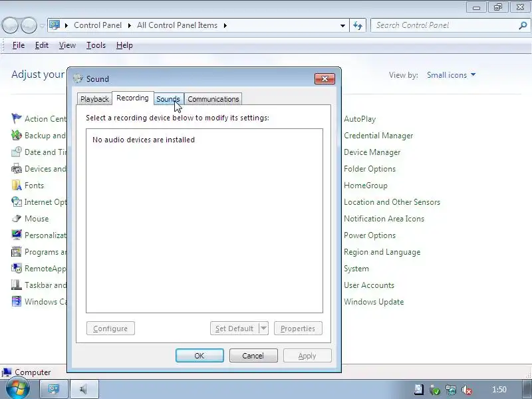The height and width of the screenshot is (399, 532).
Task: Click the Mouse icon
Action: pos(16,218)
